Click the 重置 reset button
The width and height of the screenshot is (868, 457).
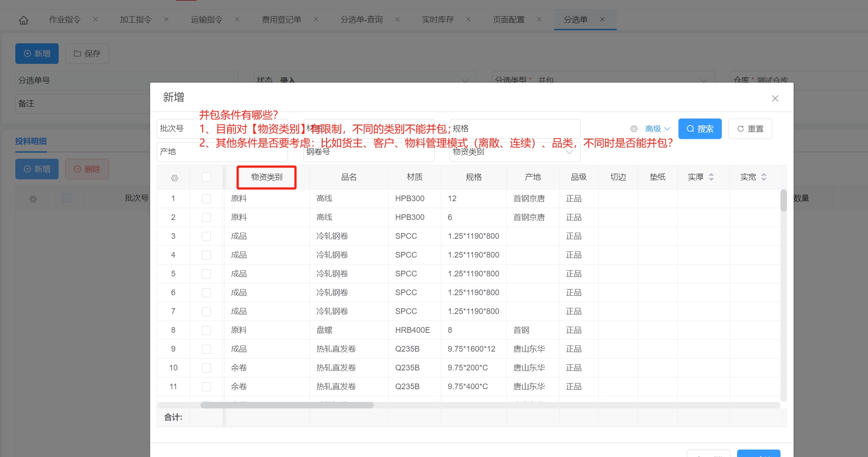750,129
